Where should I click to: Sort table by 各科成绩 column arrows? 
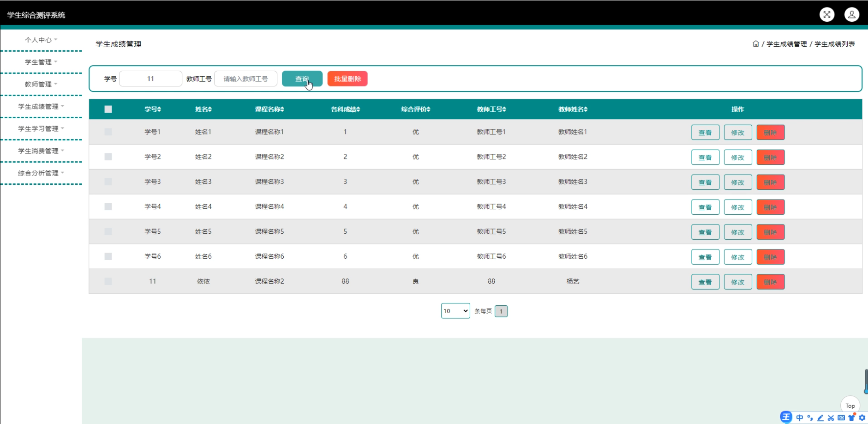(359, 109)
